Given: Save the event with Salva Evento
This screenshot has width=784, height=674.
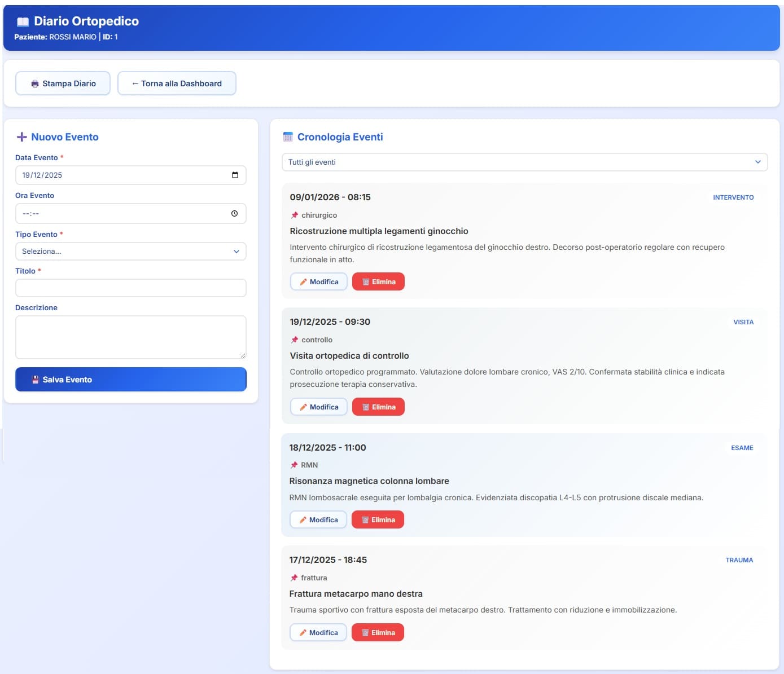Looking at the screenshot, I should [x=130, y=380].
